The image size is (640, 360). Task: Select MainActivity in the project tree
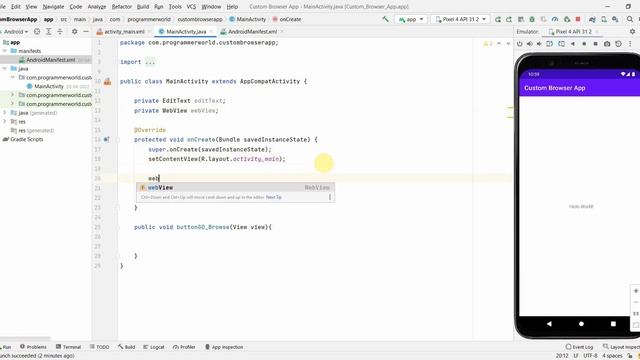click(x=49, y=86)
